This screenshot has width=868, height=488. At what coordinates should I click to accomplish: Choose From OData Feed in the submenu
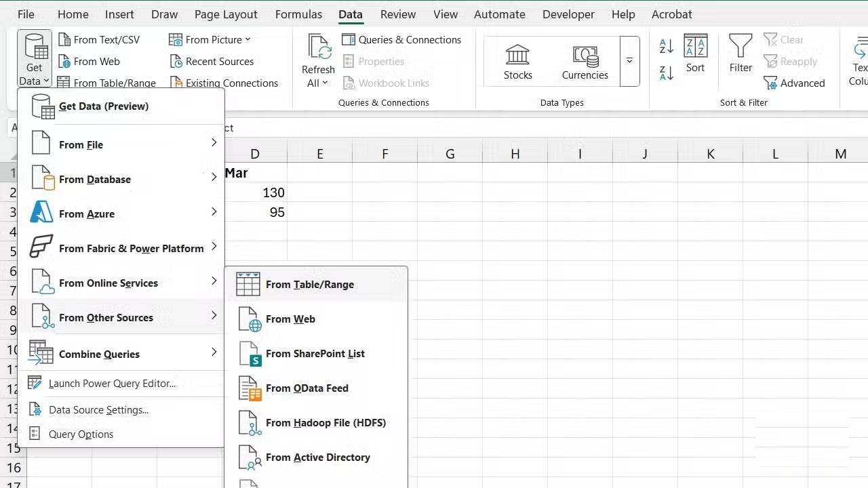pyautogui.click(x=316, y=388)
